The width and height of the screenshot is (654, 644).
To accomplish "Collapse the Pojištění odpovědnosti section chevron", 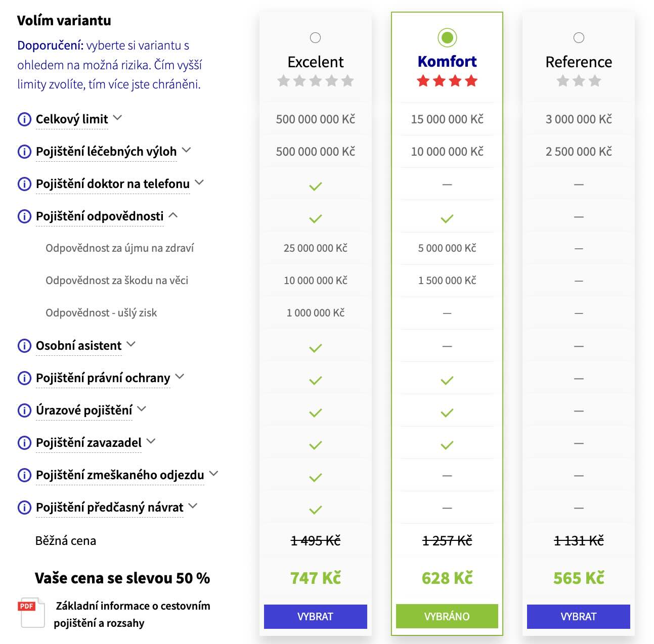I will coord(173,215).
